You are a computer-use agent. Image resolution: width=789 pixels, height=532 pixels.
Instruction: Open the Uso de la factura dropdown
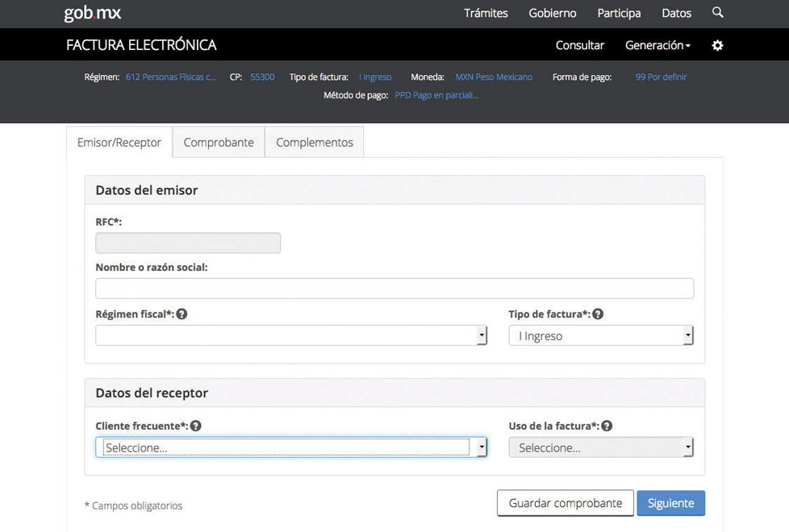601,447
